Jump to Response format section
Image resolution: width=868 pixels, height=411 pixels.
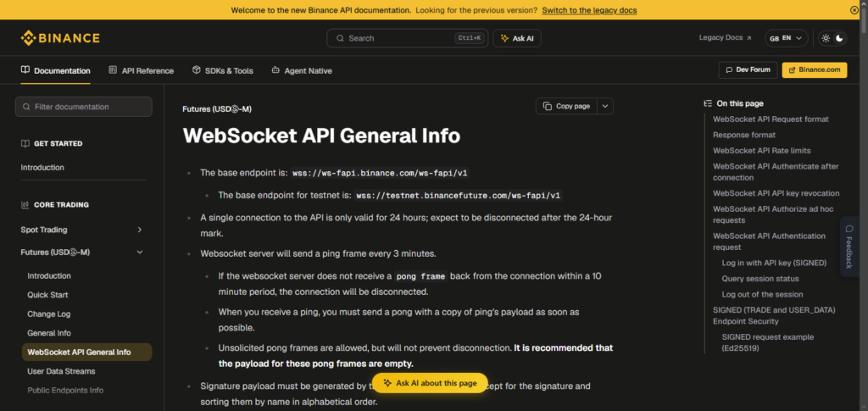point(744,135)
